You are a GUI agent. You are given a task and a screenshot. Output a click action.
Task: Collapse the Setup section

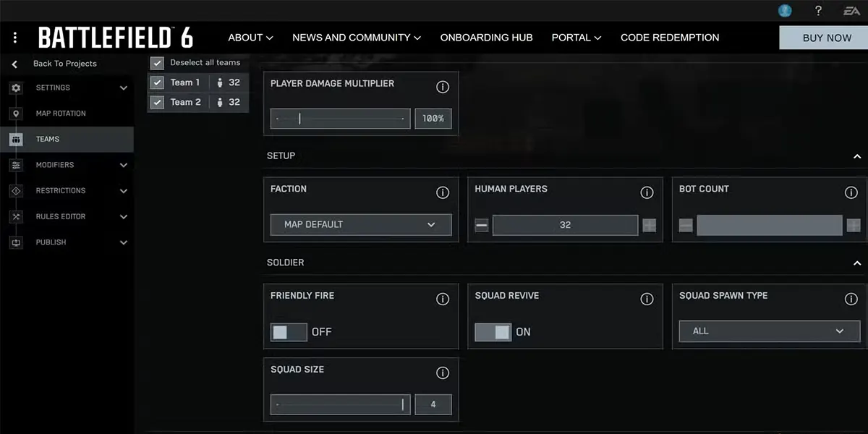(857, 156)
